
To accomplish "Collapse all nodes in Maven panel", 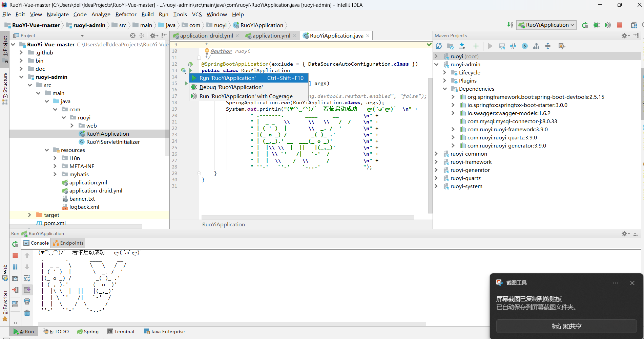I will (548, 46).
